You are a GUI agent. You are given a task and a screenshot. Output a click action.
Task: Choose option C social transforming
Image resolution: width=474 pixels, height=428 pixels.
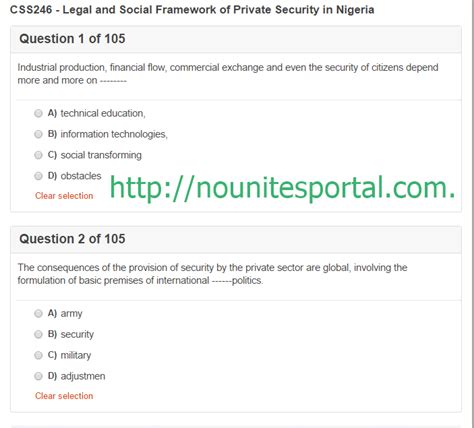click(x=38, y=155)
